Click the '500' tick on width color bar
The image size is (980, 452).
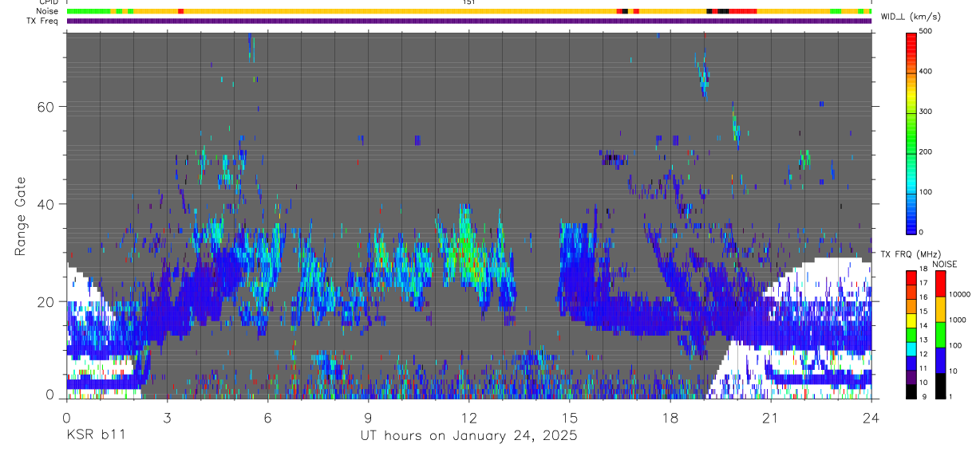[926, 31]
